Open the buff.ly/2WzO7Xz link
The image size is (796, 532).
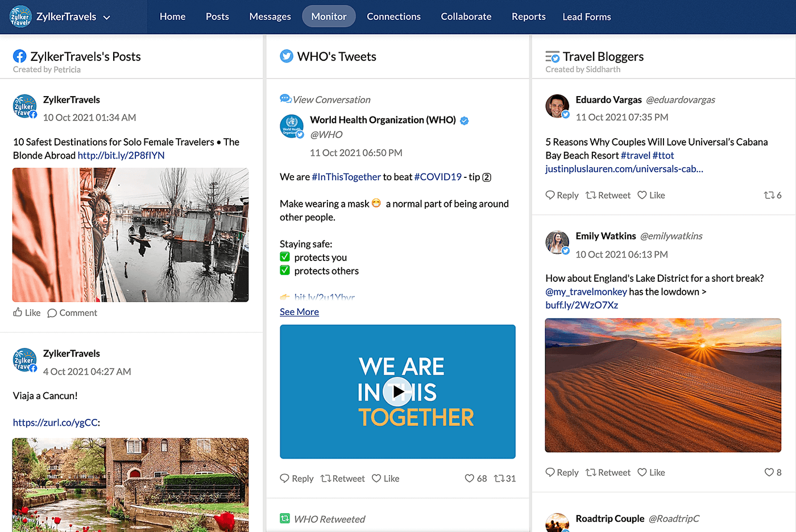(582, 305)
